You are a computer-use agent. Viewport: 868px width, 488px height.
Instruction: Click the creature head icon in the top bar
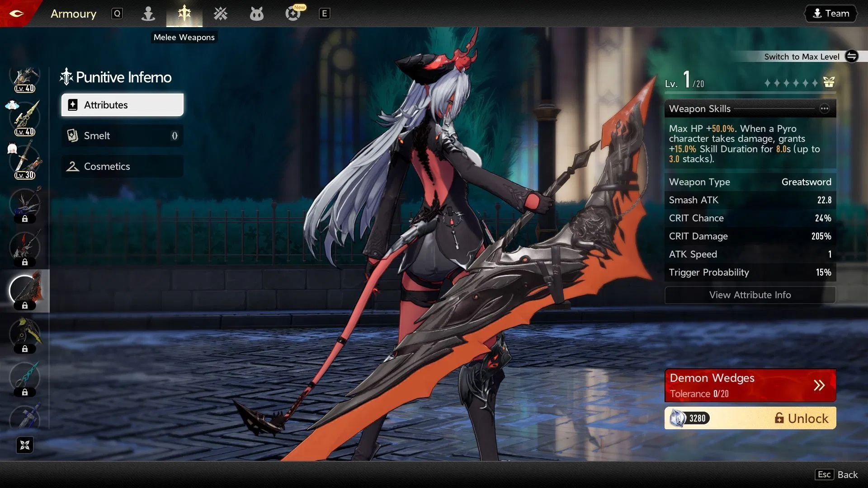click(256, 14)
